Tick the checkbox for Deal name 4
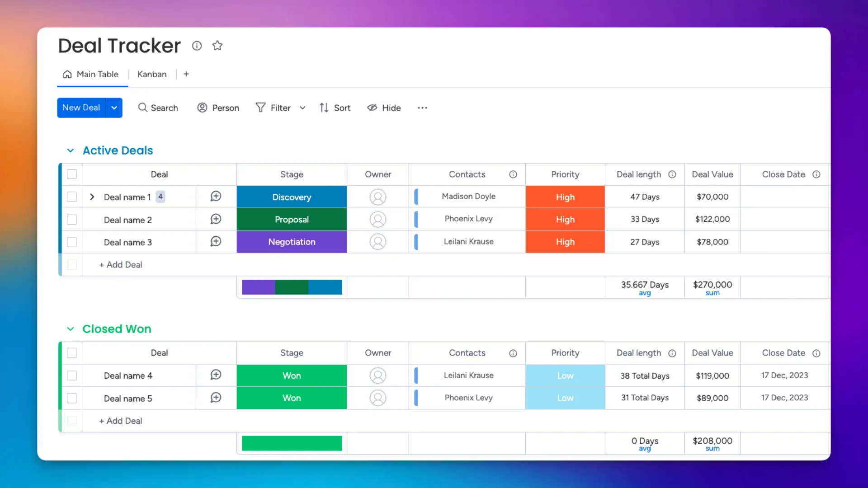The image size is (868, 488). [x=72, y=375]
